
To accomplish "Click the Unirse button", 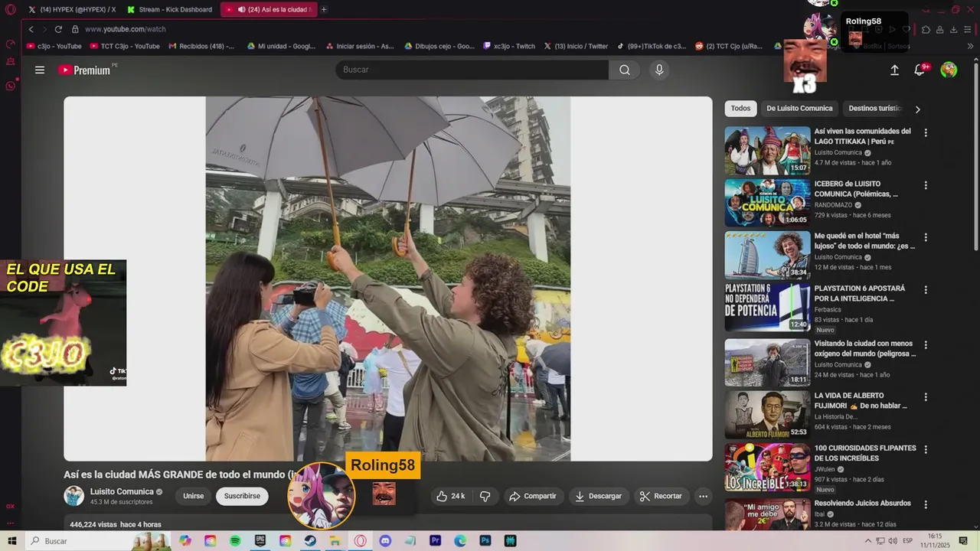I will coord(194,496).
